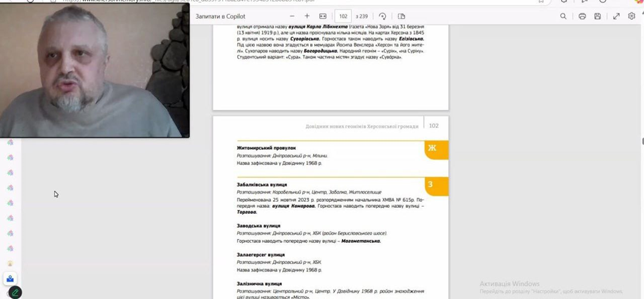Select the heading Залізнична вулиця

point(259,284)
